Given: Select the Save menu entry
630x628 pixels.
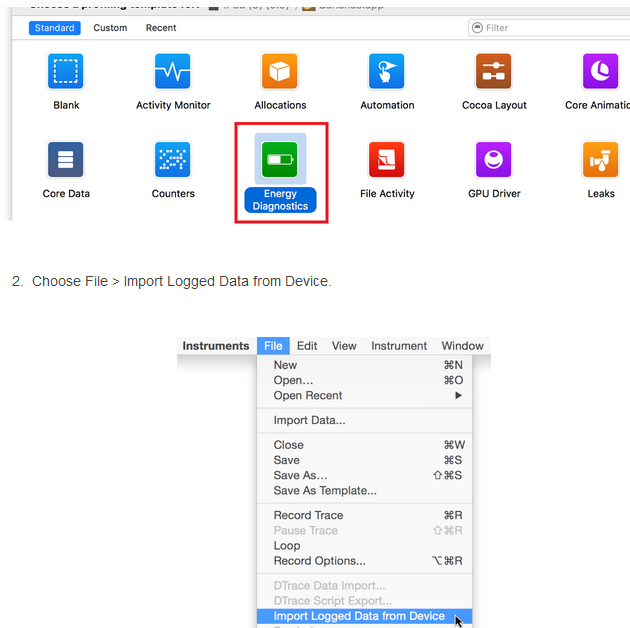Looking at the screenshot, I should pyautogui.click(x=364, y=460).
